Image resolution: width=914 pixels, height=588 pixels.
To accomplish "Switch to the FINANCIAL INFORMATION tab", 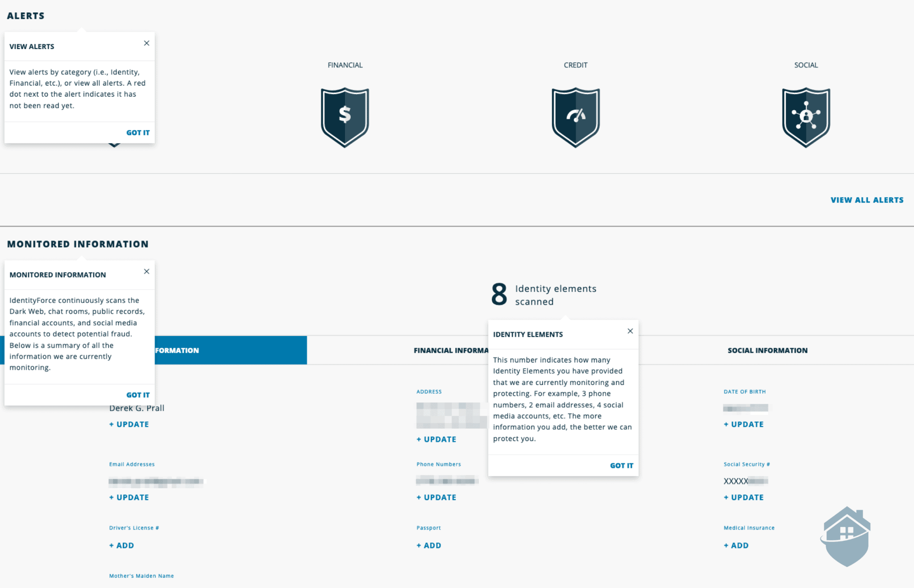I will tap(451, 350).
